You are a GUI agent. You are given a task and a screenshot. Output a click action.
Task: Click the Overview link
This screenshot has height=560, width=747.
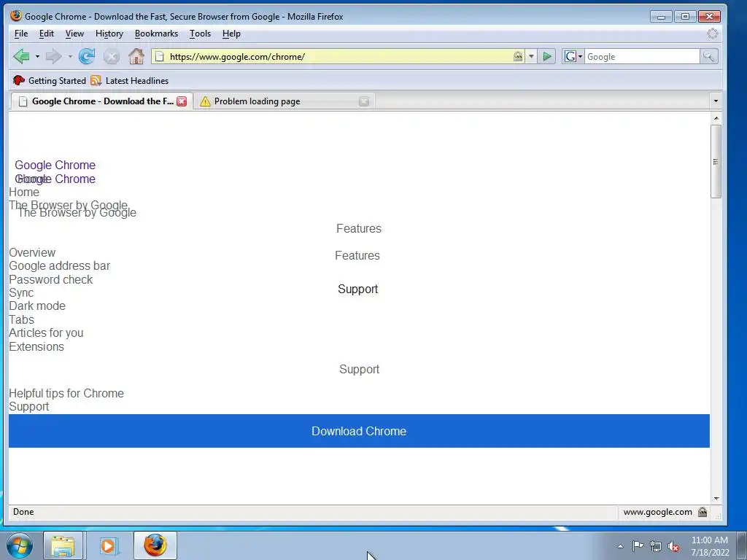[32, 252]
